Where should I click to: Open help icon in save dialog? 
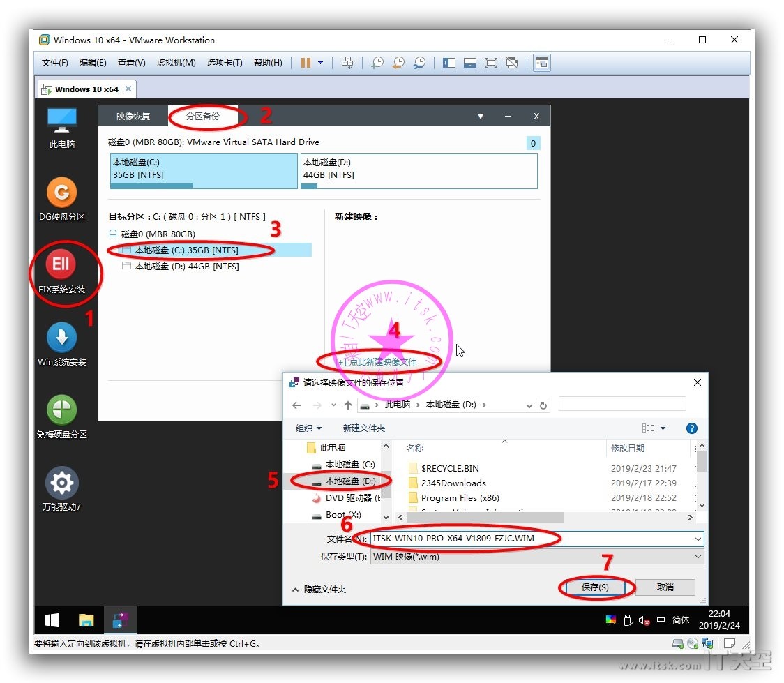(692, 428)
